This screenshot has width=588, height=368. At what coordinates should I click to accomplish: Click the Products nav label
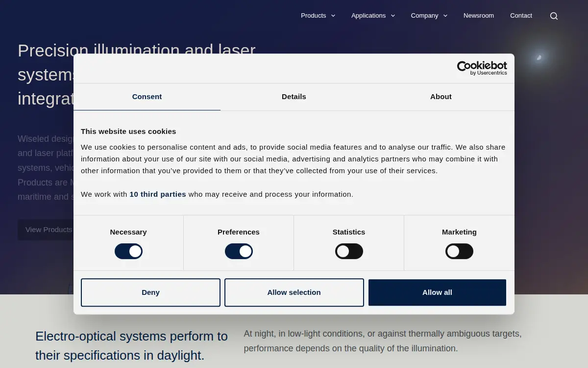click(x=314, y=16)
